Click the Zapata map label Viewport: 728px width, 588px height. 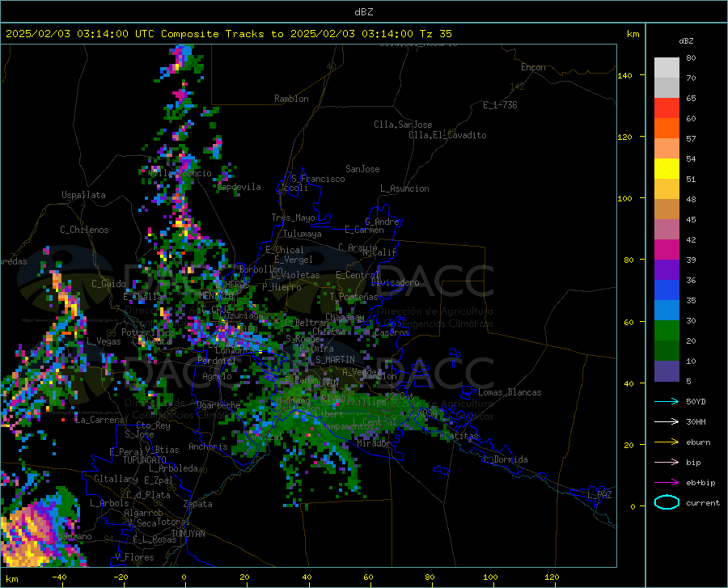[198, 504]
